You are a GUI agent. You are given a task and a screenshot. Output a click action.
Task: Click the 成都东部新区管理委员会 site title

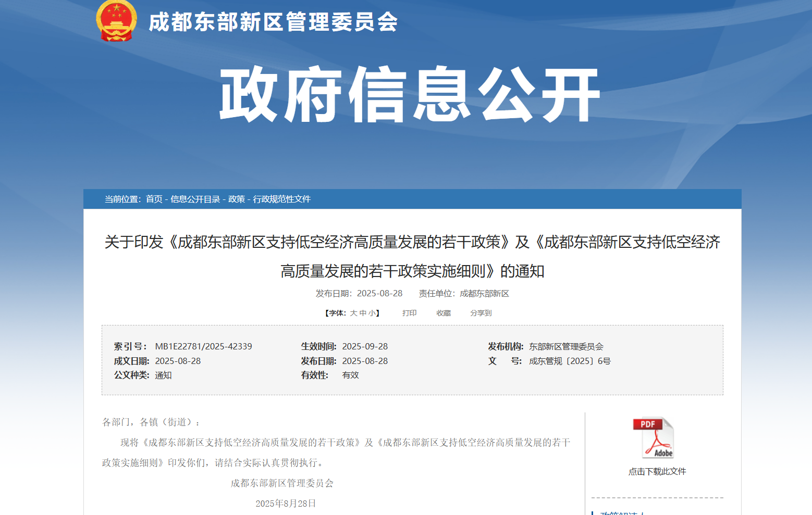pos(273,22)
